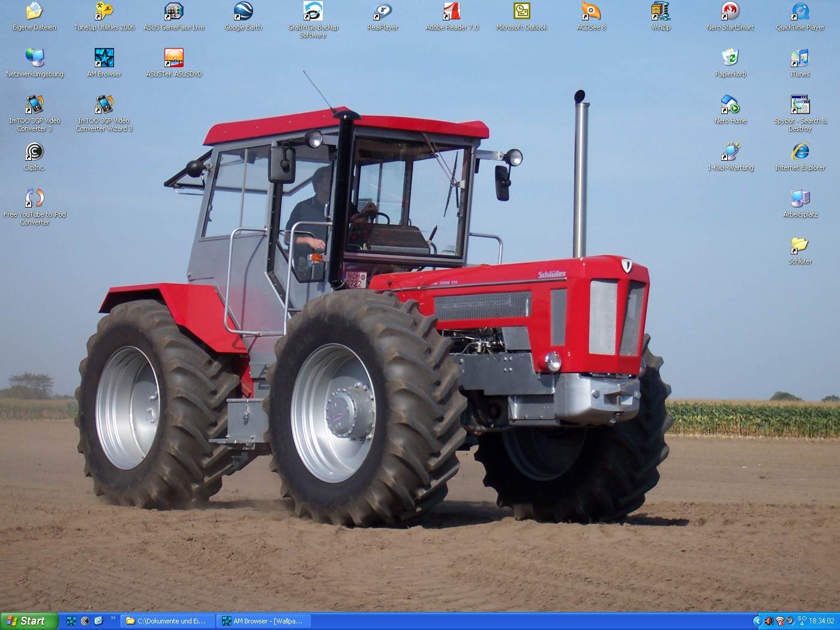Viewport: 840px width, 630px height.
Task: Click the Internet Explorer desktop icon
Action: click(800, 152)
